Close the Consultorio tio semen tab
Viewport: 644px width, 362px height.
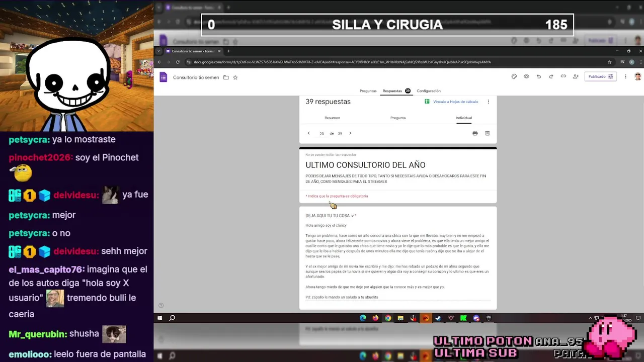[219, 51]
